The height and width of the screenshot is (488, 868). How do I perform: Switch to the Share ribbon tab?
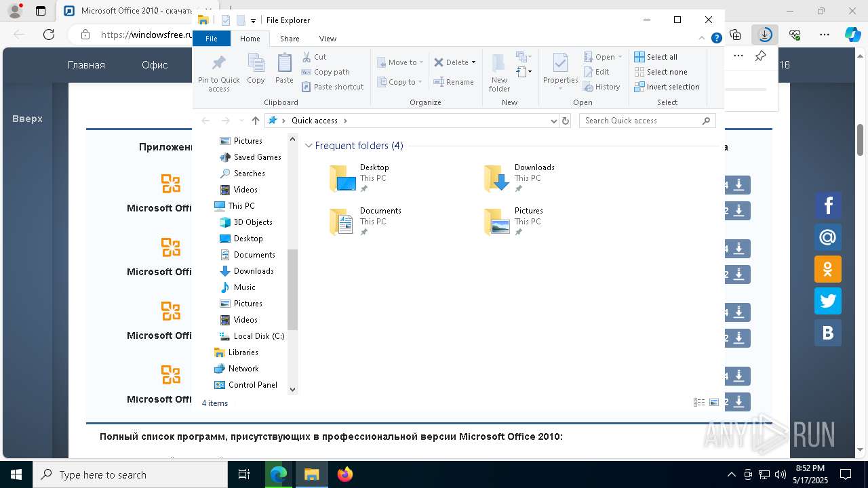point(290,39)
